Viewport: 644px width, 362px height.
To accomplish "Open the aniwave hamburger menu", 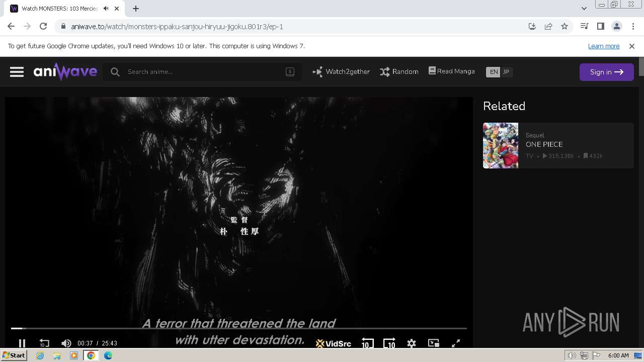I will pyautogui.click(x=17, y=72).
